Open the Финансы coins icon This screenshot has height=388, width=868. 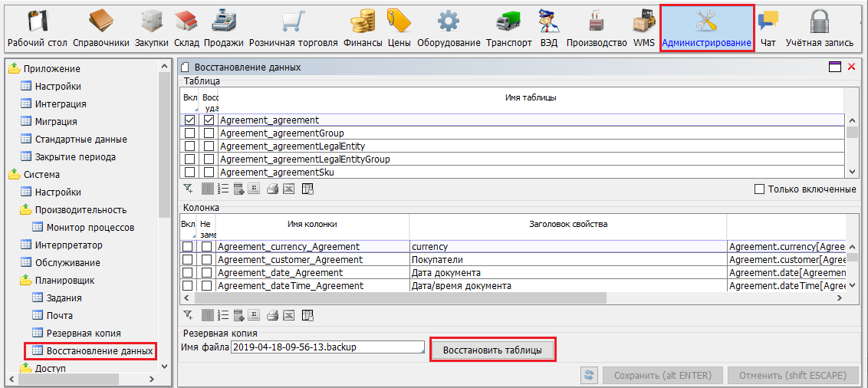[362, 27]
